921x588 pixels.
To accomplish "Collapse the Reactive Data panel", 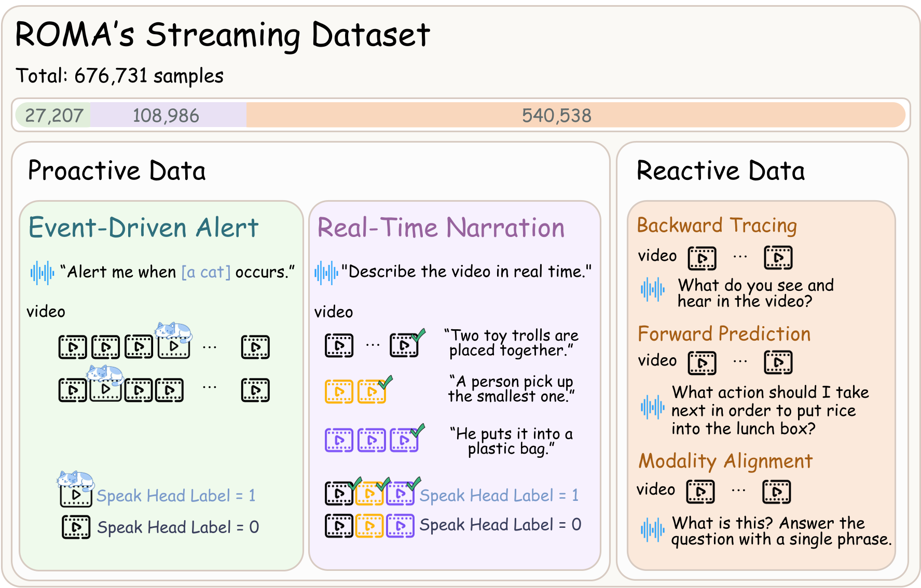I will pyautogui.click(x=720, y=170).
